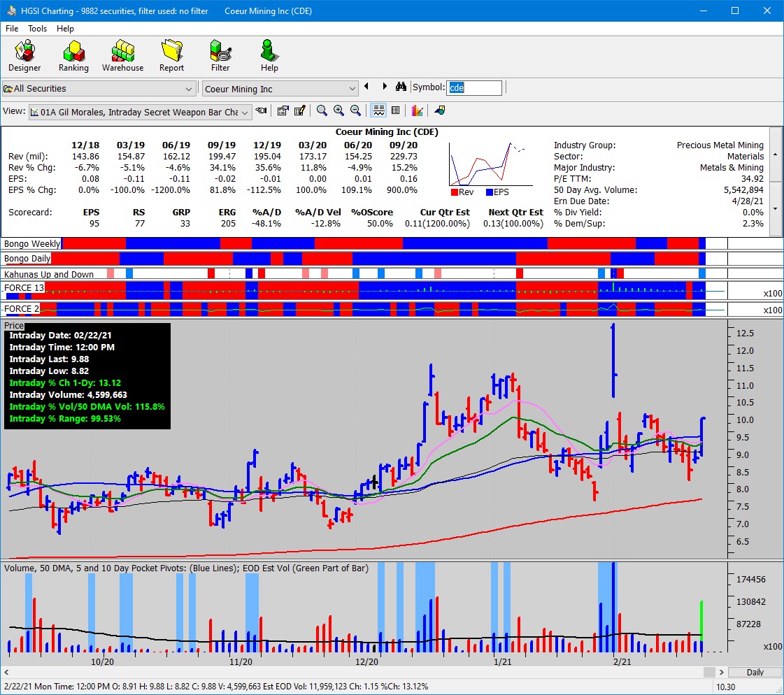Screen dimensions: 784x695
Task: Toggle the chart display mode button
Action: [x=379, y=111]
